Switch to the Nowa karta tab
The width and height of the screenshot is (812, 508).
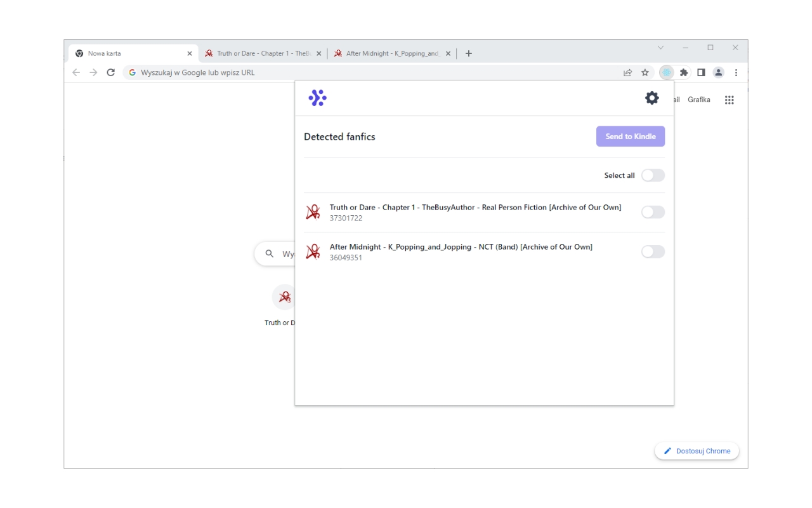[x=133, y=53]
